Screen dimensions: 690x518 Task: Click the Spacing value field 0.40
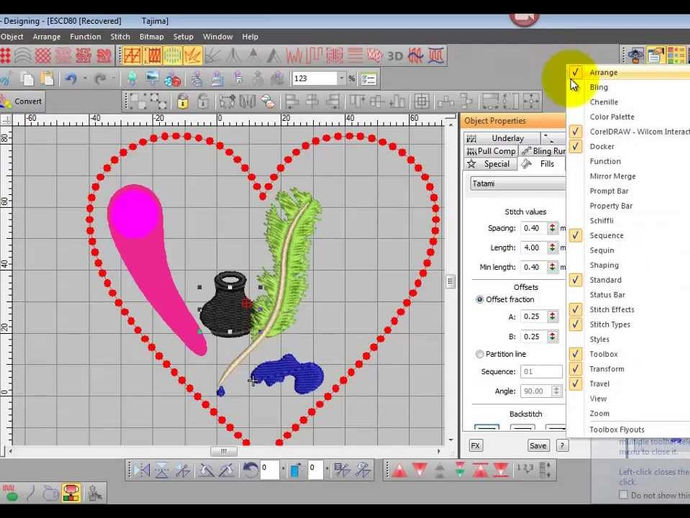[534, 228]
